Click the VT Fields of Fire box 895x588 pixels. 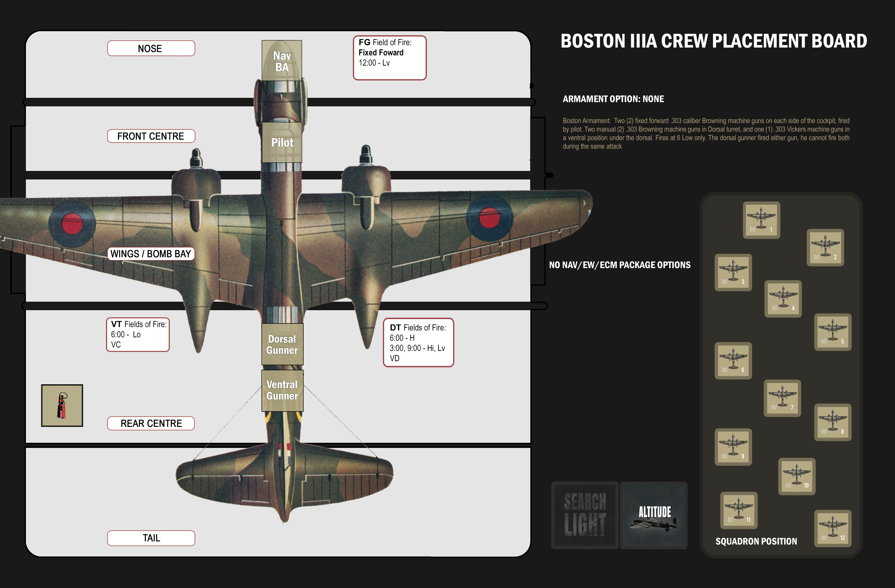click(138, 335)
